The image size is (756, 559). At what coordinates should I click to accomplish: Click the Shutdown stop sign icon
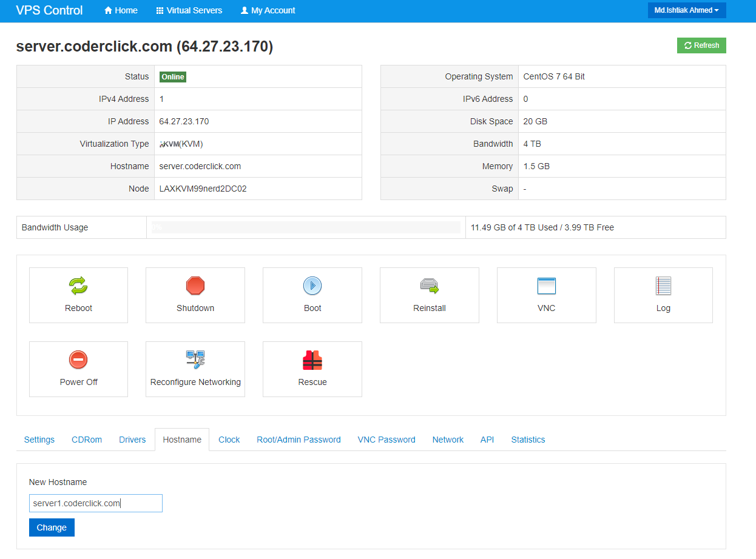195,286
